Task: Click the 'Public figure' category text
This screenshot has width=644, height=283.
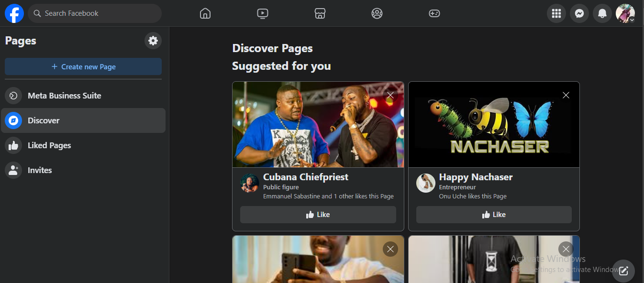Action: 281,187
